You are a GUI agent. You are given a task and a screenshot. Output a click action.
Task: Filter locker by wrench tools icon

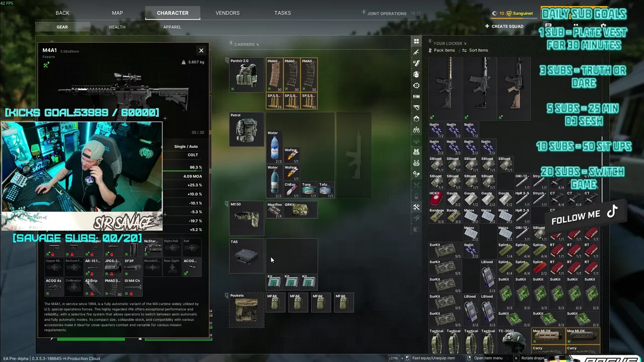416,207
